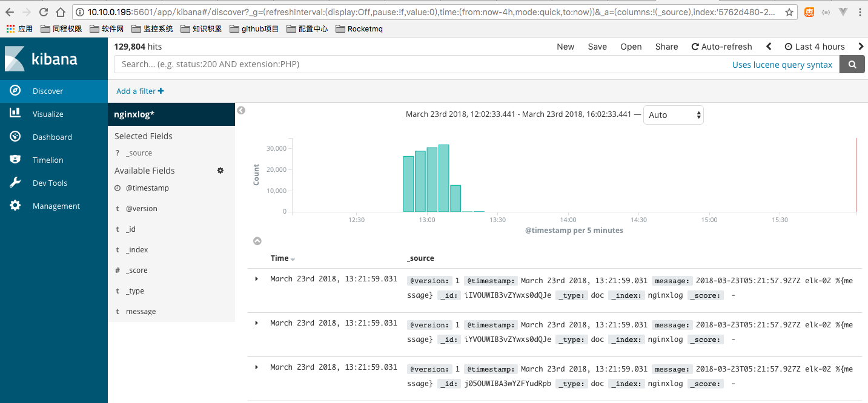Open Dev Tools wrench icon
This screenshot has height=403, width=868.
coord(15,182)
